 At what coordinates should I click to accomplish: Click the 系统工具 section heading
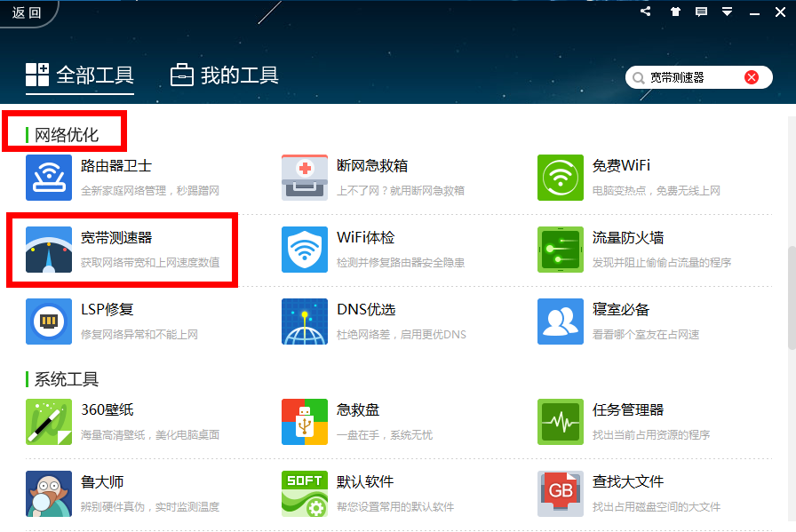pos(67,379)
